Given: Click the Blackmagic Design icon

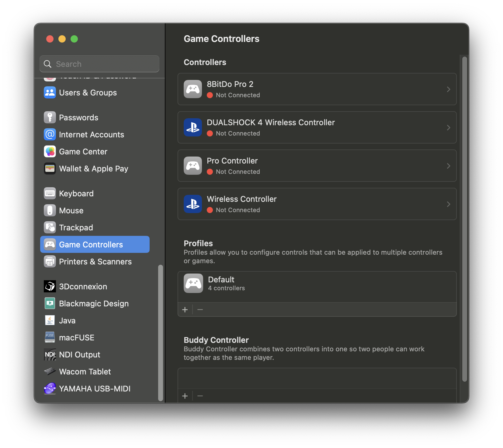Looking at the screenshot, I should click(x=50, y=303).
